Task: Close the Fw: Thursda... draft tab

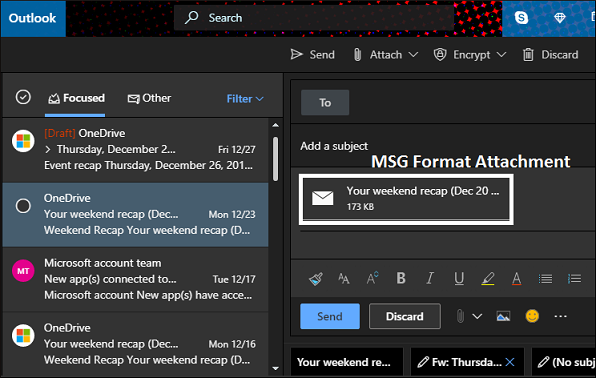Action: [510, 362]
